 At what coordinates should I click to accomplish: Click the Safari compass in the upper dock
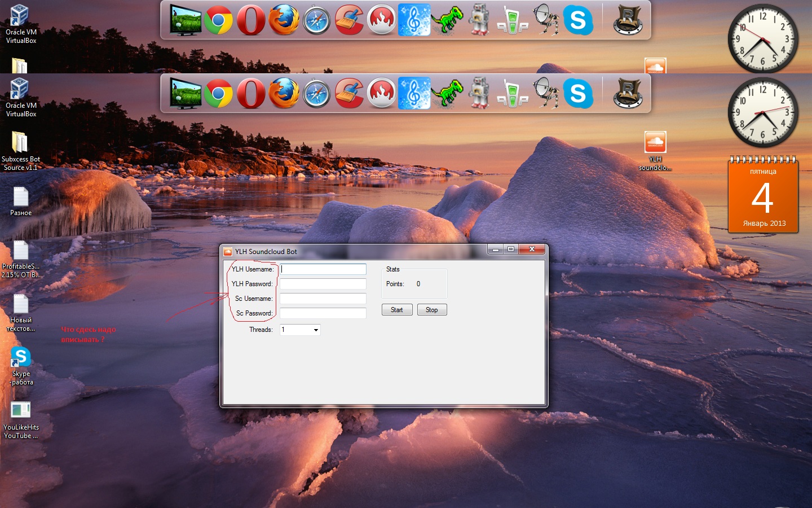click(x=316, y=20)
